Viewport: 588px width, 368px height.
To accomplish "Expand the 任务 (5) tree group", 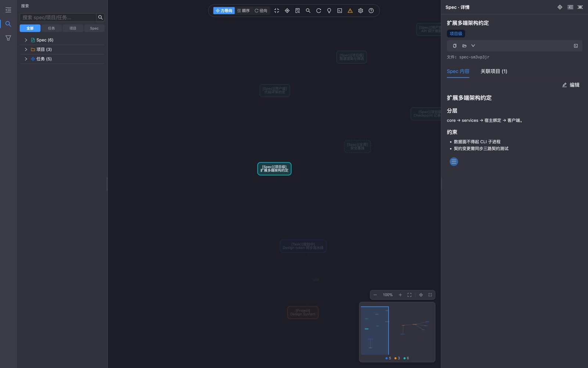I will [x=26, y=59].
